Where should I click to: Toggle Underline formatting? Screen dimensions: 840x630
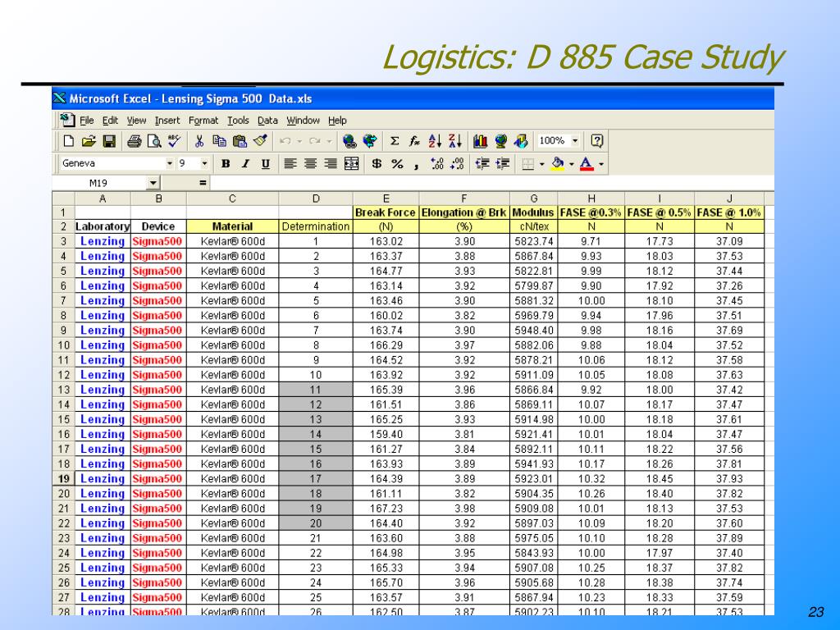266,164
